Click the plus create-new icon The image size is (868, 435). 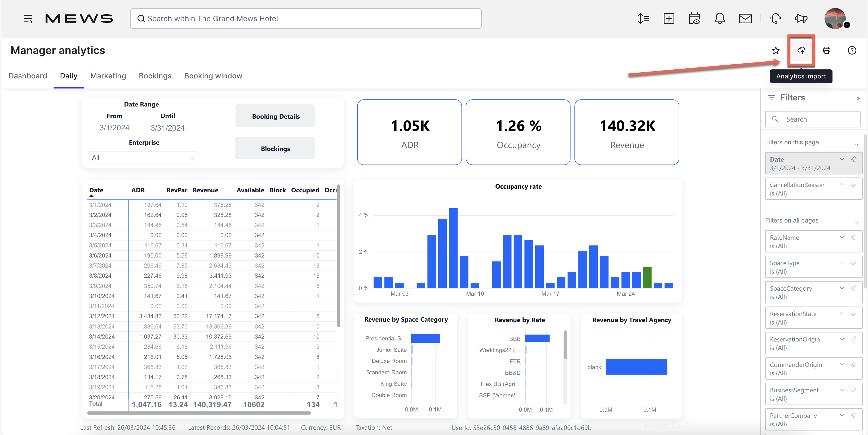pyautogui.click(x=669, y=19)
